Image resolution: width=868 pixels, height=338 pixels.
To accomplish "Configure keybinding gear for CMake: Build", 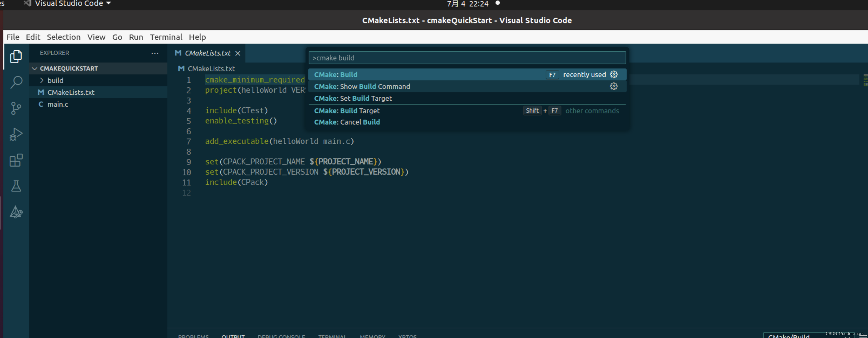I will point(613,74).
